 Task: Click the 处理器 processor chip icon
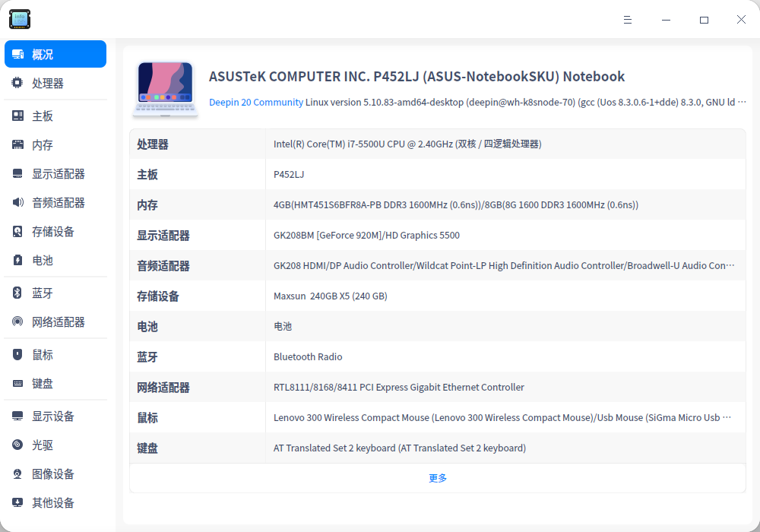coord(17,83)
